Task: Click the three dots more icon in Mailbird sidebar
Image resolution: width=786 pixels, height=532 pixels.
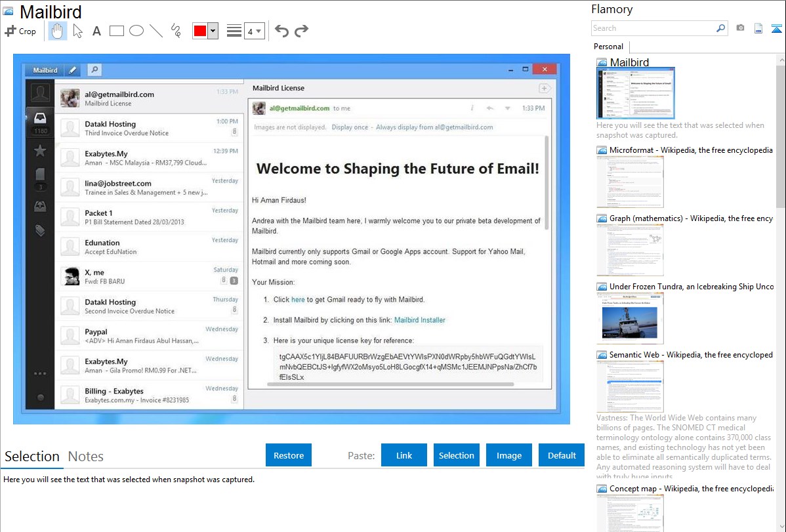Action: pos(40,373)
